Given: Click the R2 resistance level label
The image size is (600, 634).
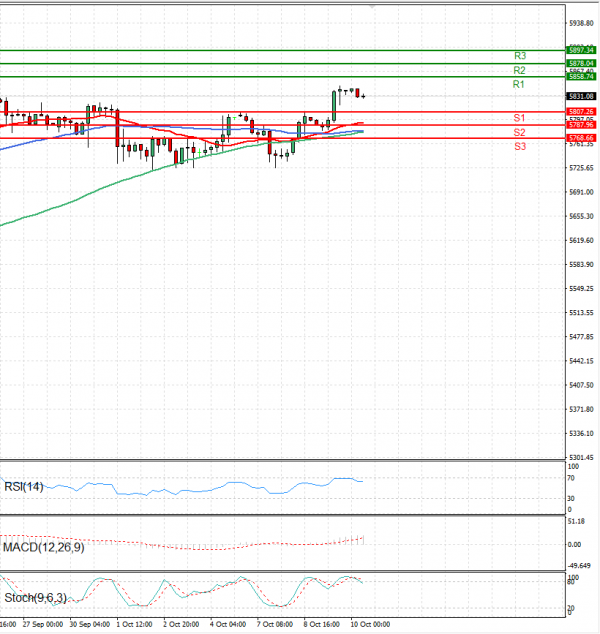Looking at the screenshot, I should point(519,70).
